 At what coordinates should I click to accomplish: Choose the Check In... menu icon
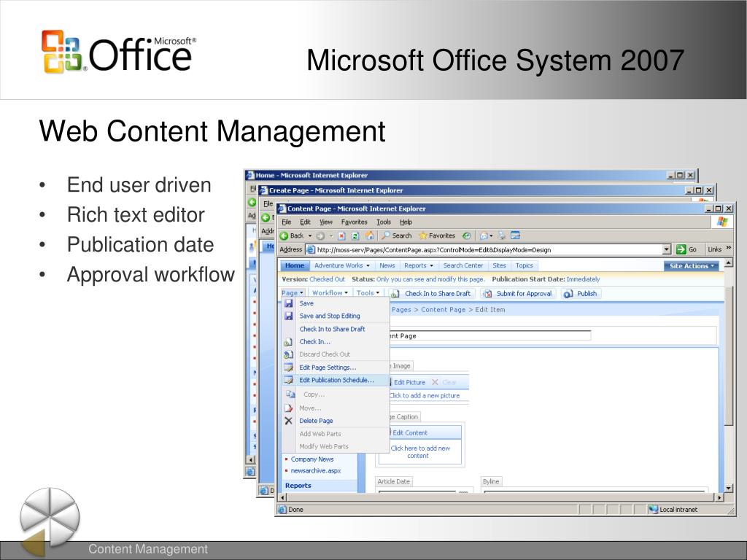(288, 342)
